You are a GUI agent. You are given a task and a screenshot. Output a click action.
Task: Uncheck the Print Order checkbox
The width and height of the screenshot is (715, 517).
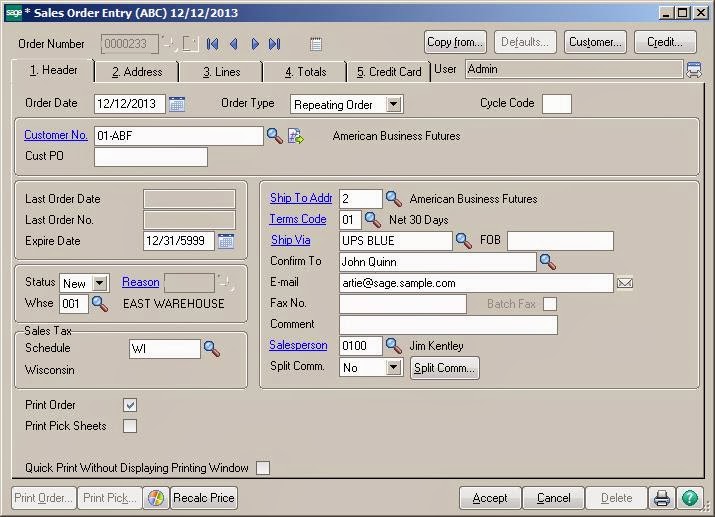130,405
